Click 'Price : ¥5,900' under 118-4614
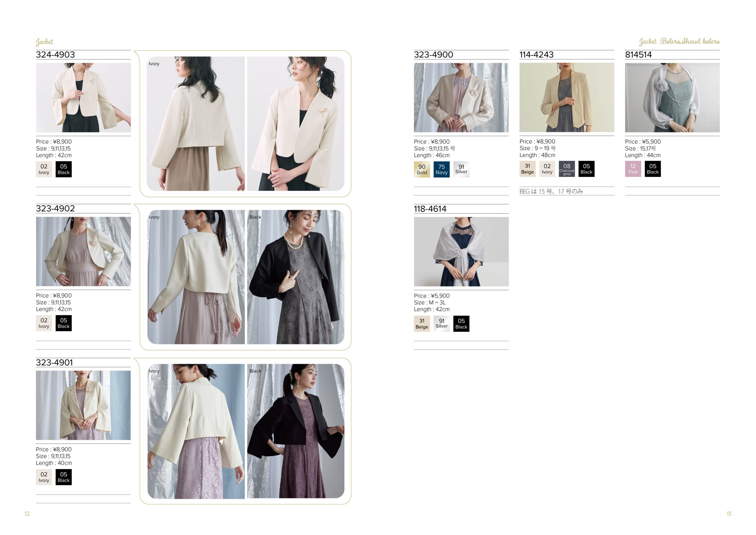The height and width of the screenshot is (535, 756). click(432, 296)
